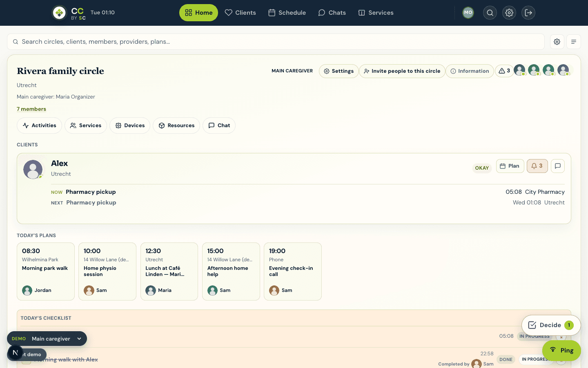Viewport: 588px width, 368px height.
Task: Open the 10:00 Home physio session card
Action: pos(107,272)
